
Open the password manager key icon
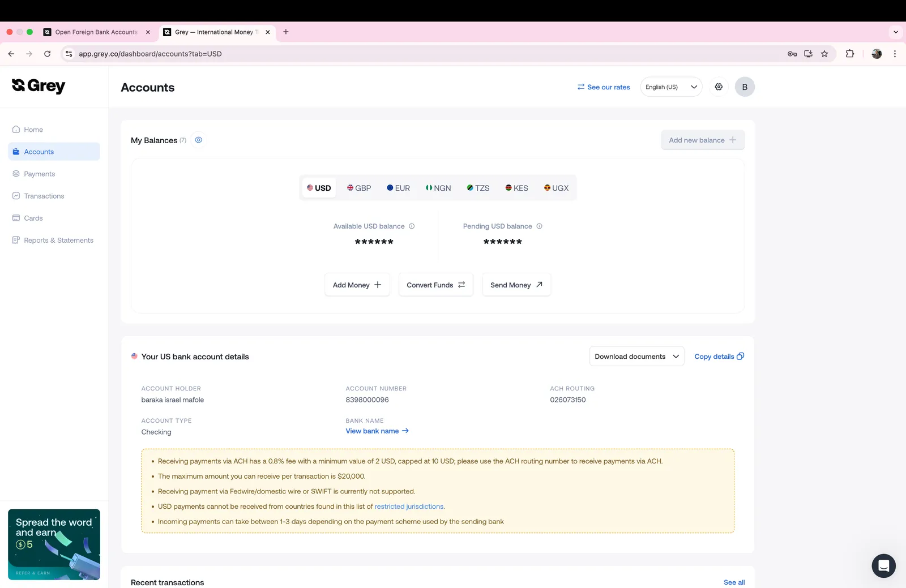792,54
